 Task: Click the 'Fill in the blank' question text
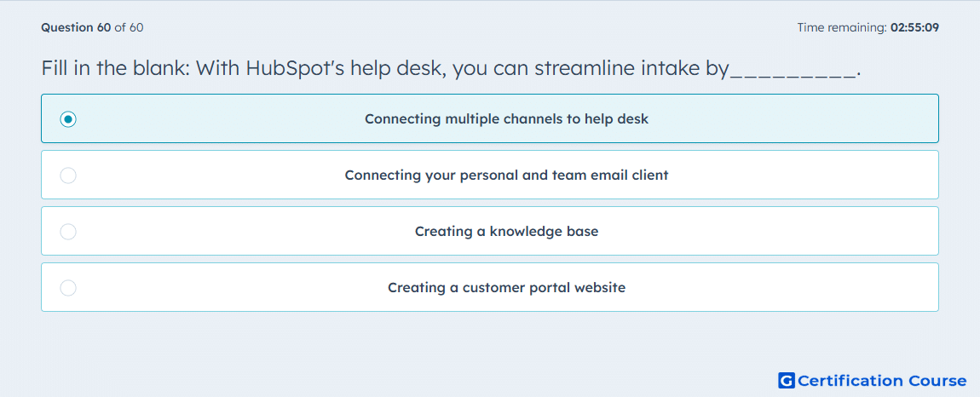[452, 68]
